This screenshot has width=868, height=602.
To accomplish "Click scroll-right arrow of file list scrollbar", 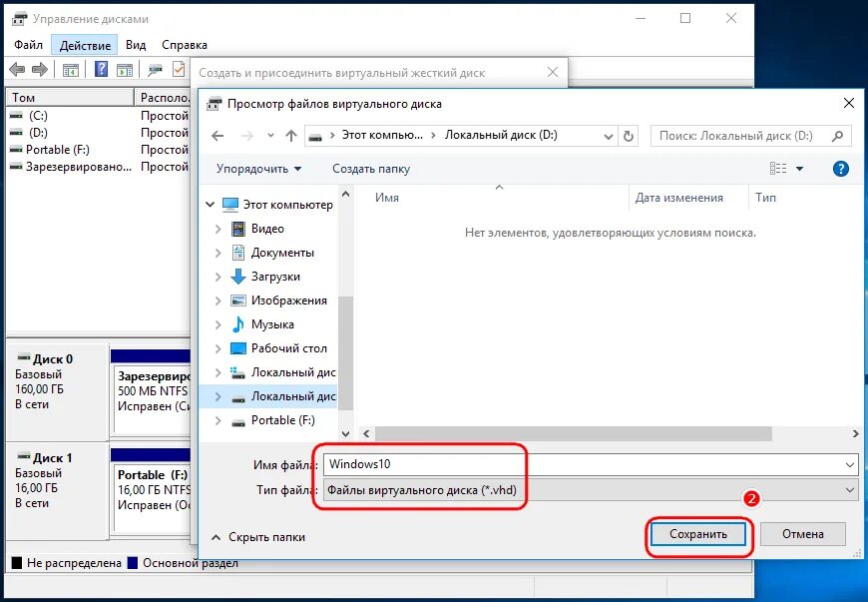I will click(x=855, y=433).
